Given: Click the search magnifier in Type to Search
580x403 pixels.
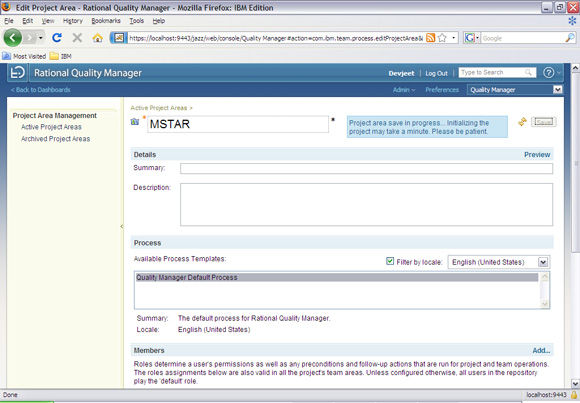Looking at the screenshot, I should pos(528,73).
